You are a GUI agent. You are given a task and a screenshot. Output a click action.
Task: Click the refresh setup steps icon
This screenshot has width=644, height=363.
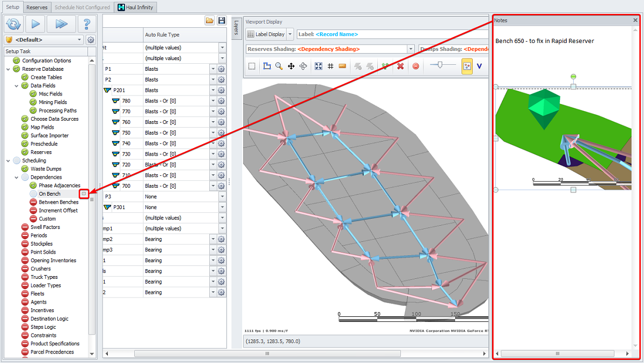click(12, 24)
